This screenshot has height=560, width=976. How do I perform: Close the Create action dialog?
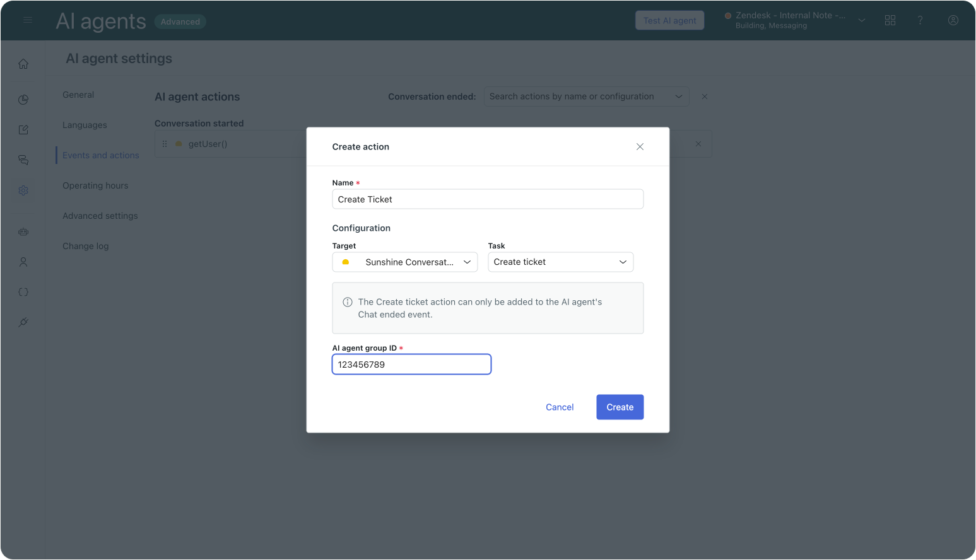(x=640, y=147)
